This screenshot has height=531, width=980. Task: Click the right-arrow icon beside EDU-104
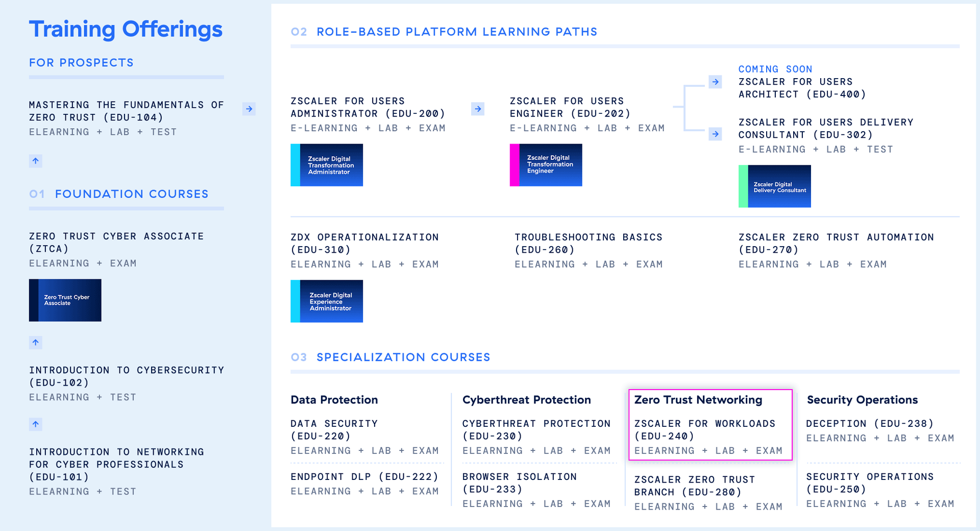[x=249, y=109]
